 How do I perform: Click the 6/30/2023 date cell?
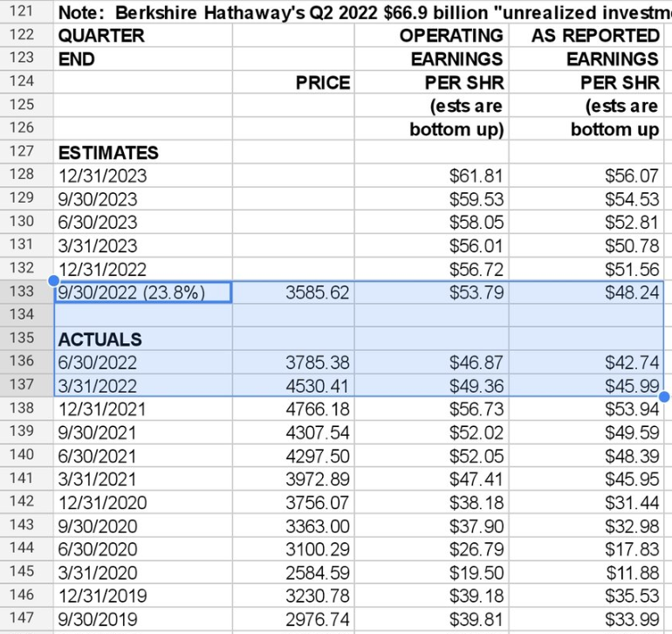point(143,222)
